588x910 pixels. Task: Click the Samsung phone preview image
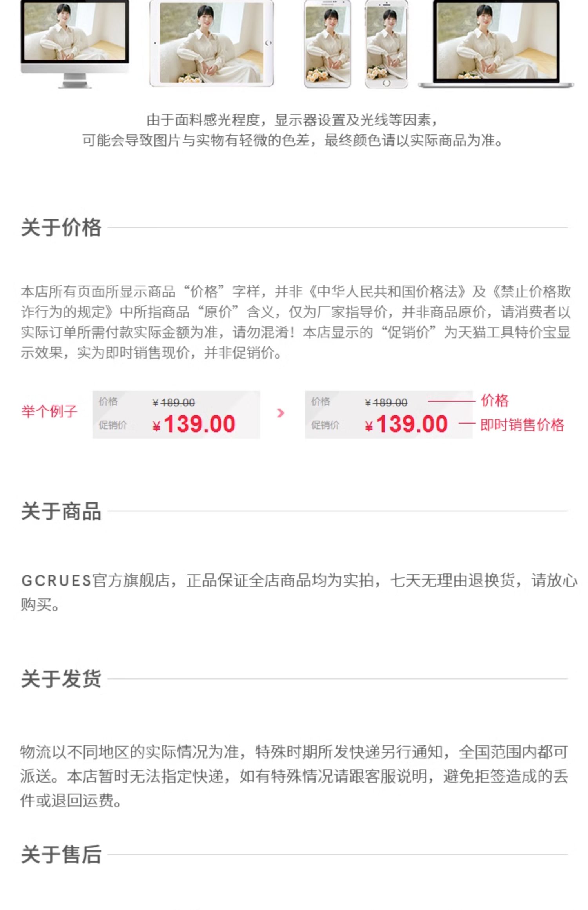click(x=328, y=44)
